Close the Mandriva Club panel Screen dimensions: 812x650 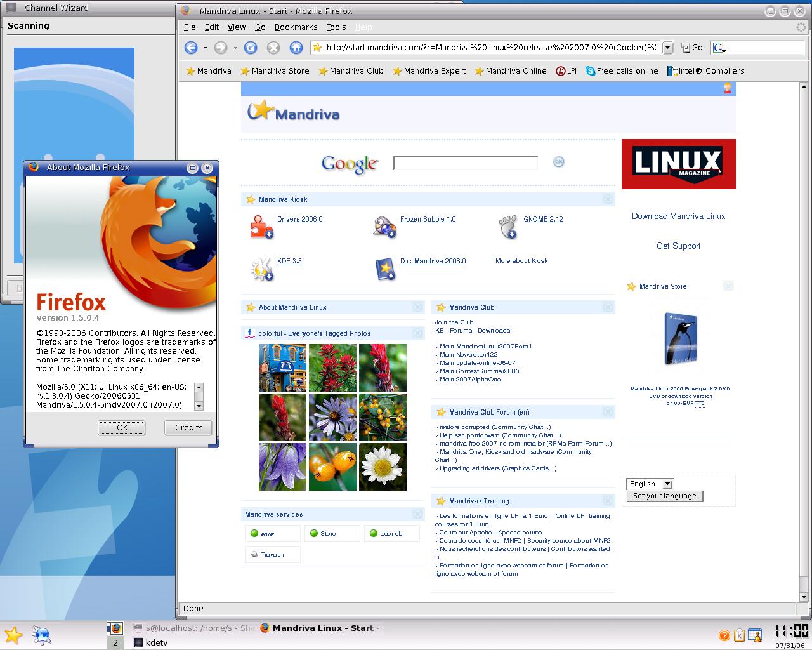pos(608,307)
